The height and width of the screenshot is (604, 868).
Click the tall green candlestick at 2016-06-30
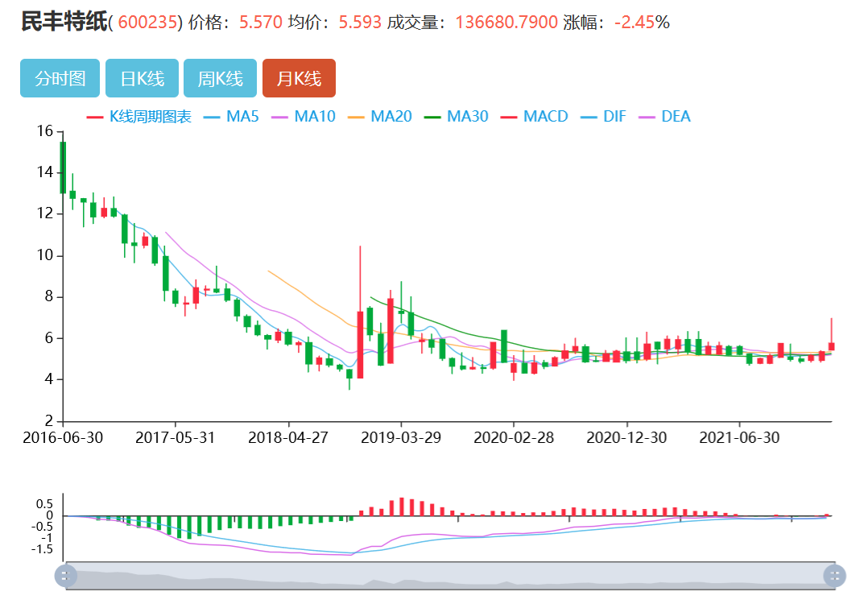pyautogui.click(x=63, y=168)
